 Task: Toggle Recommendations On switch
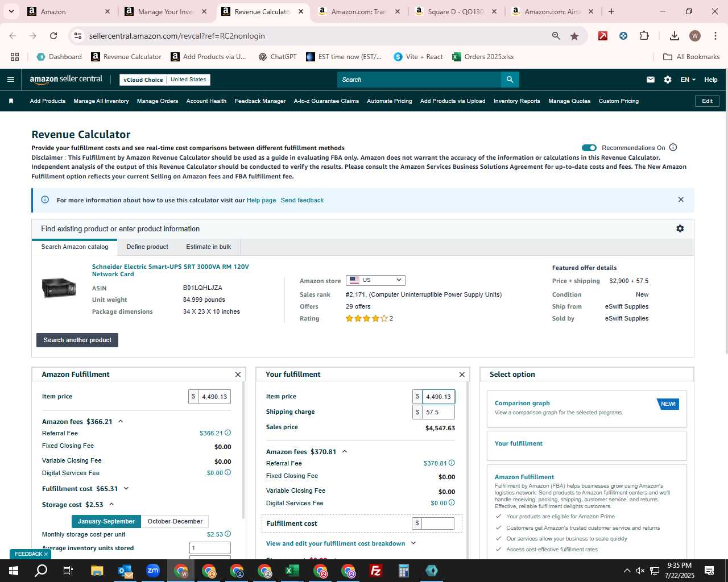pos(589,148)
